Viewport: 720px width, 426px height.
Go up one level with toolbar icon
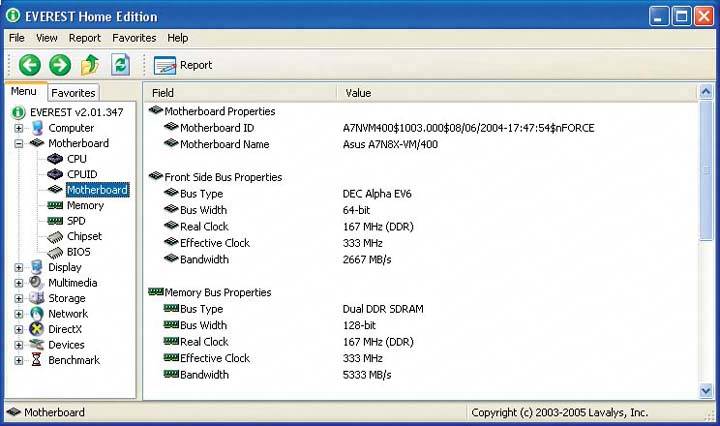[90, 65]
